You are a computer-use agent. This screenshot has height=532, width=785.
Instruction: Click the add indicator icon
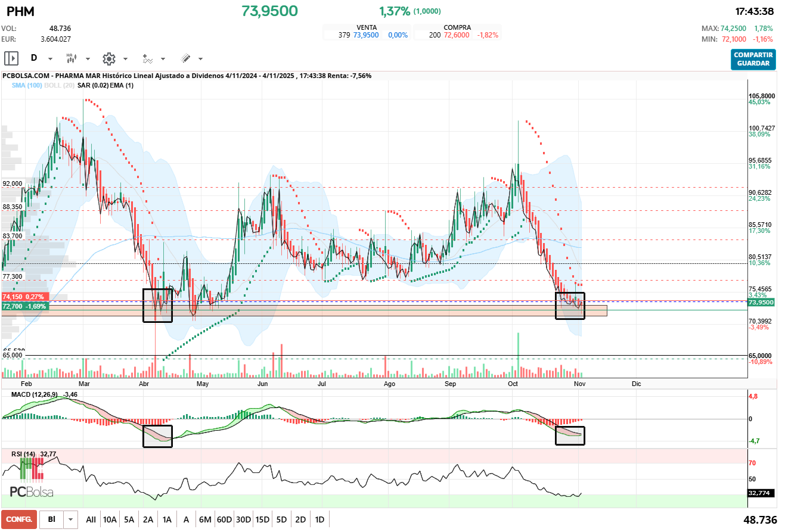coord(147,58)
